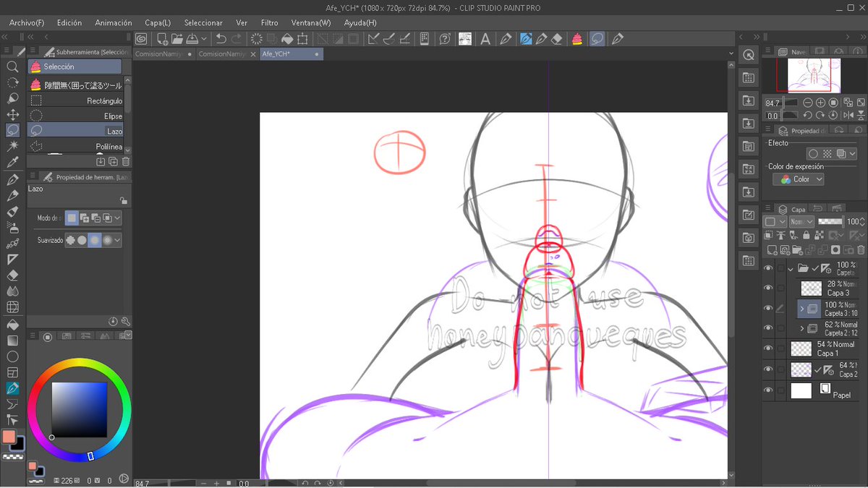Choose the Rectángulo subtool
Viewport: 868px width, 488px height.
[x=75, y=100]
